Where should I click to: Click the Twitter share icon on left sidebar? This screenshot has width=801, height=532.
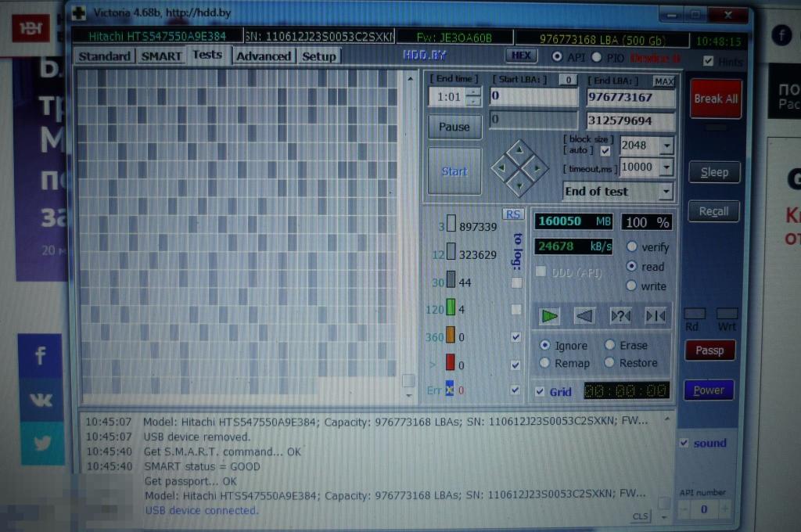click(x=41, y=443)
